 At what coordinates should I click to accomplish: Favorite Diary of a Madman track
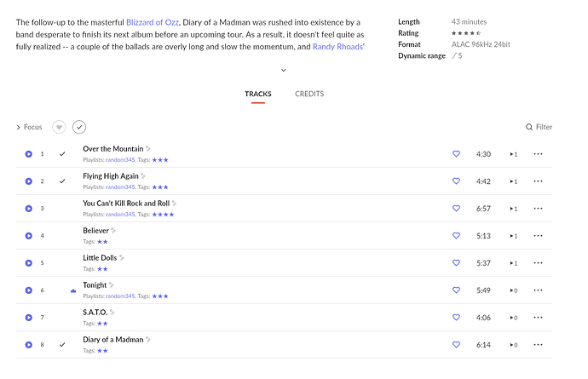[456, 345]
